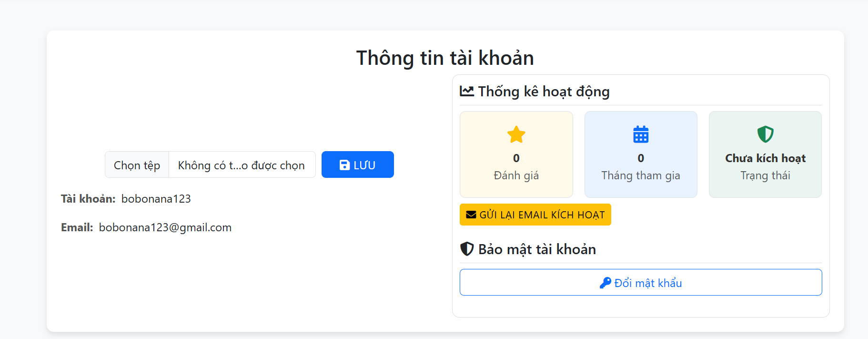868x339 pixels.
Task: Click the 'Không có t...o được chọn' file field
Action: point(242,164)
